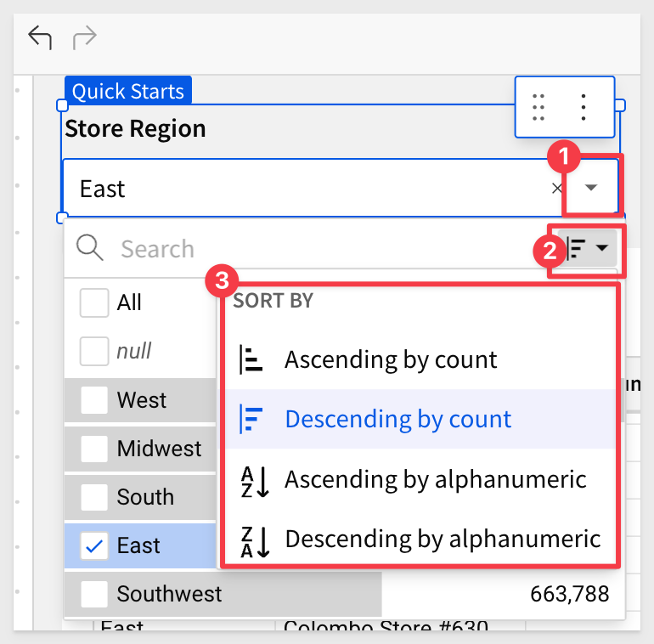Click the redo arrow icon
This screenshot has height=644, width=654.
point(85,37)
